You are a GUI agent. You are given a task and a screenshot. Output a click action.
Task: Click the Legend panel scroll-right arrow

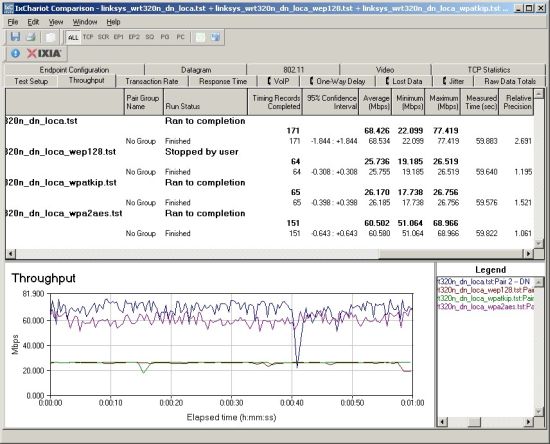click(x=529, y=422)
